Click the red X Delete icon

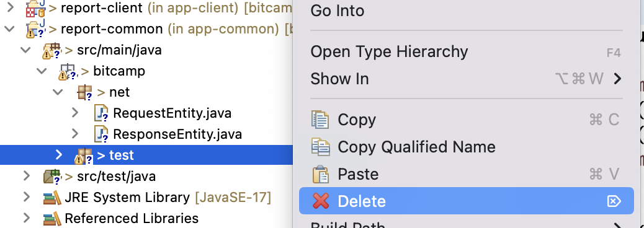click(x=321, y=201)
